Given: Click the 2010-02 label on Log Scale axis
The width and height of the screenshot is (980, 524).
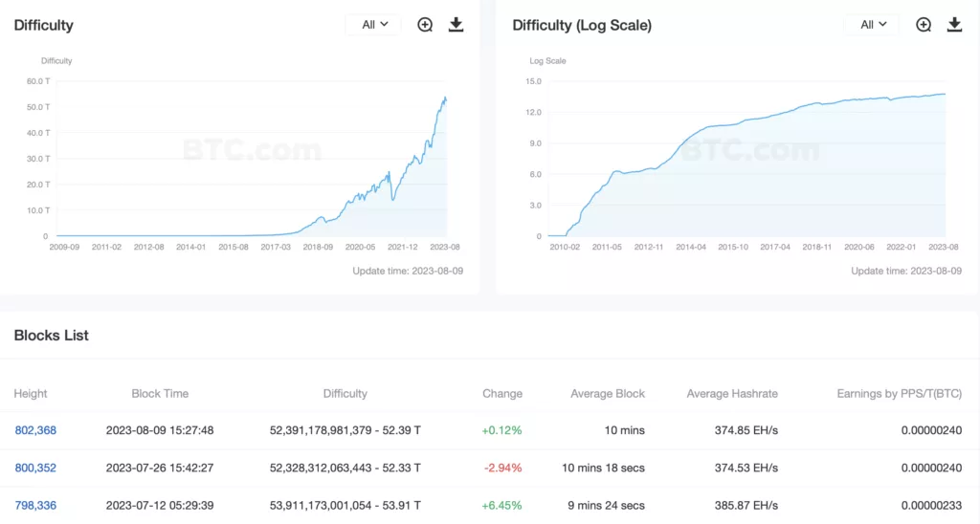Looking at the screenshot, I should (565, 247).
